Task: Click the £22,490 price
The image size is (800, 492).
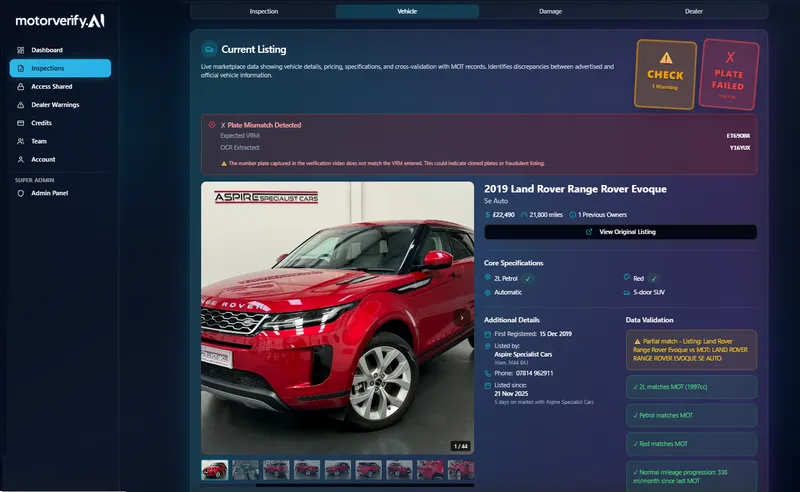Action: 504,215
